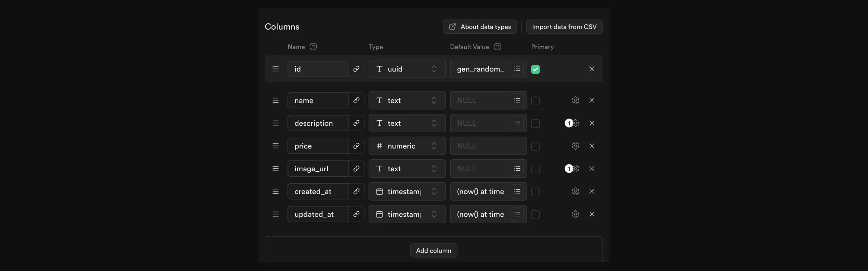Click price default value NULL field
Image resolution: width=868 pixels, height=271 pixels.
point(488,146)
